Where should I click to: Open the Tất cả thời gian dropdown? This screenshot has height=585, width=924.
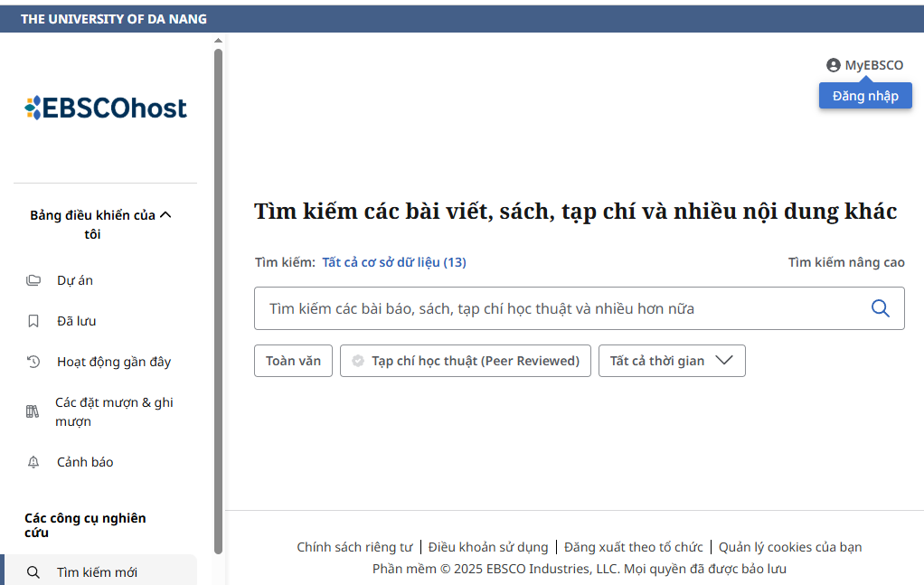[672, 360]
